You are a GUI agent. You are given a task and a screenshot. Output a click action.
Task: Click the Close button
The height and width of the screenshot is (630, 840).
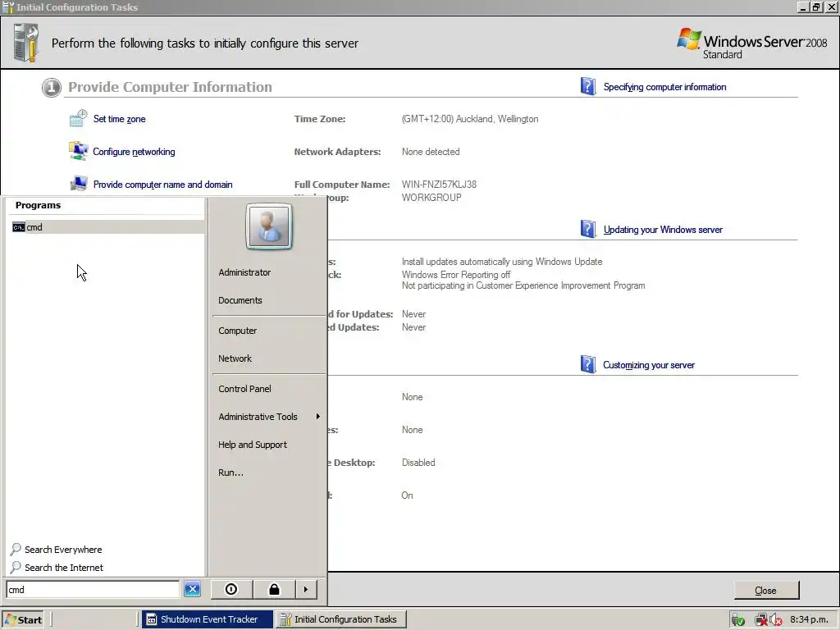[766, 591]
